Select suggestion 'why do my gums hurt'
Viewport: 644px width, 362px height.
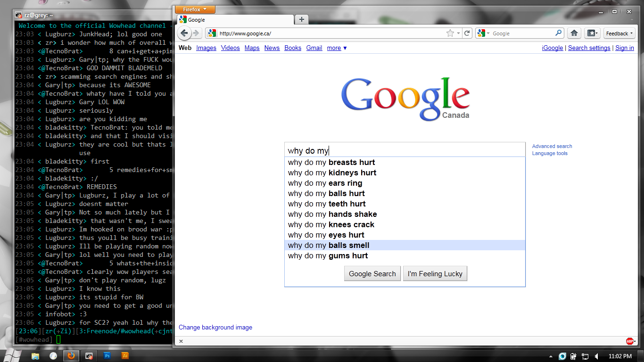405,255
